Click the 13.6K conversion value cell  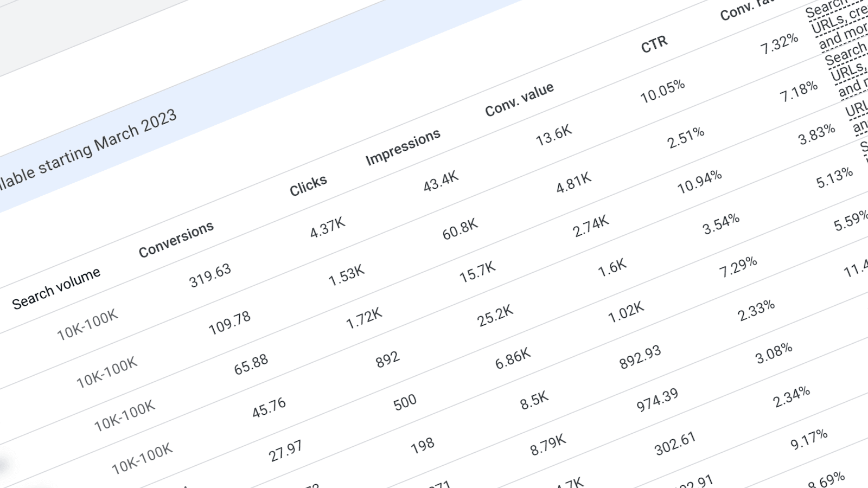point(554,135)
